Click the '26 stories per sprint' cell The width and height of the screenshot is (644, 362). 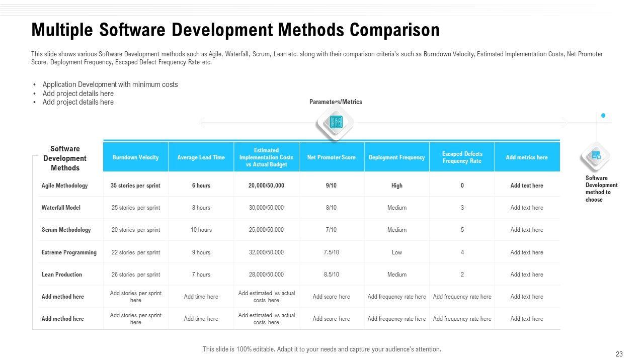pos(136,275)
